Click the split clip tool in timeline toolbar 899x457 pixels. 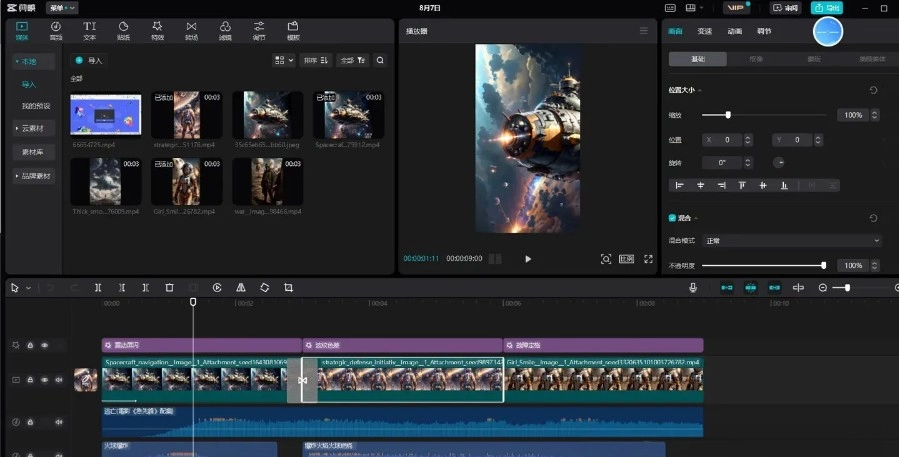coord(98,288)
